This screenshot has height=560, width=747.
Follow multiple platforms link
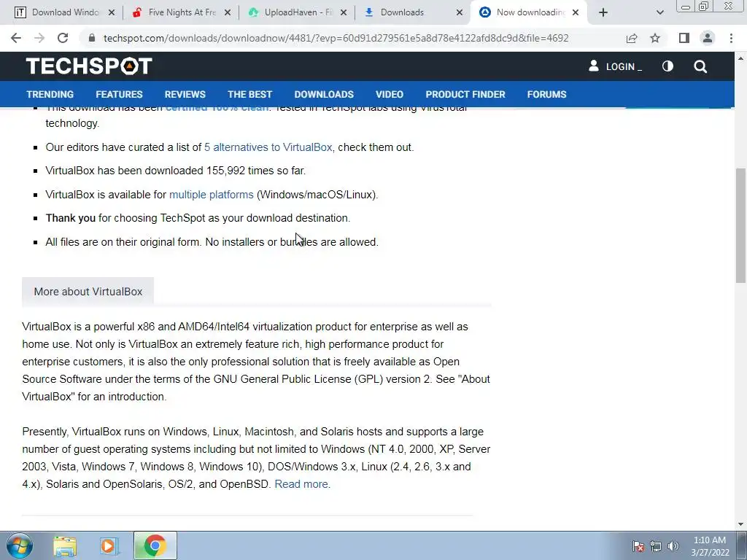[x=211, y=195]
